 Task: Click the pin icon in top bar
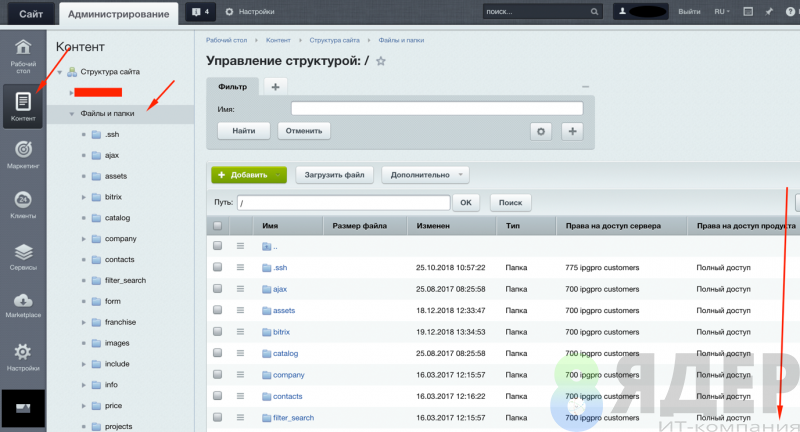(x=769, y=12)
